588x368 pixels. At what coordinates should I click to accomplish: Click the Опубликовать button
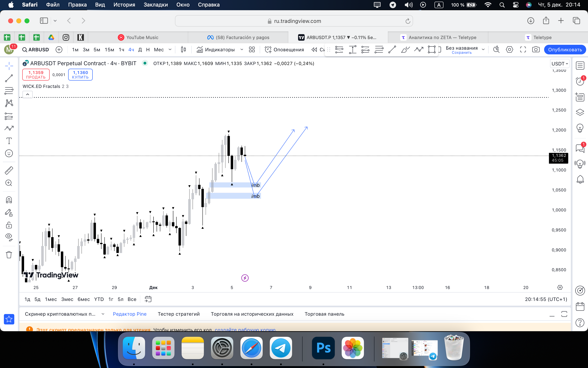[x=565, y=50]
